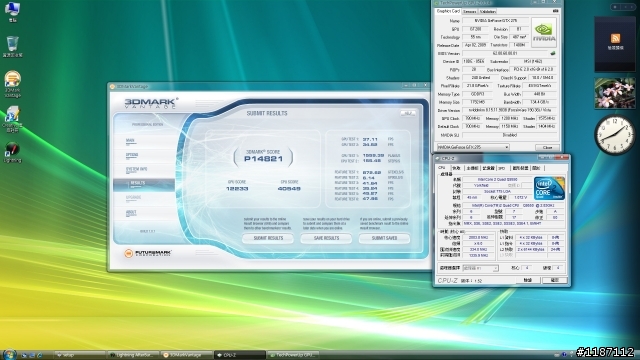Click the flower slideshow gadget picture
640x360 pixels.
tap(615, 93)
